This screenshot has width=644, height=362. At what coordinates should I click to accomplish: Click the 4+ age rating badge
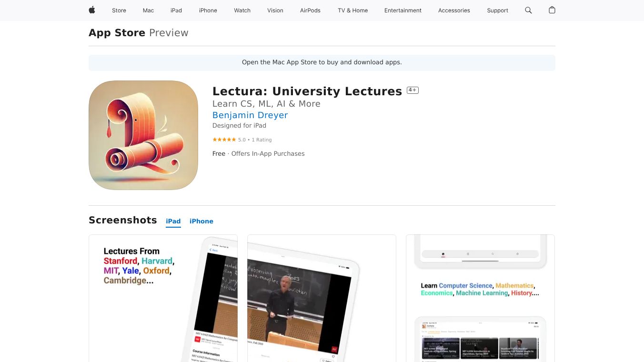pyautogui.click(x=413, y=90)
